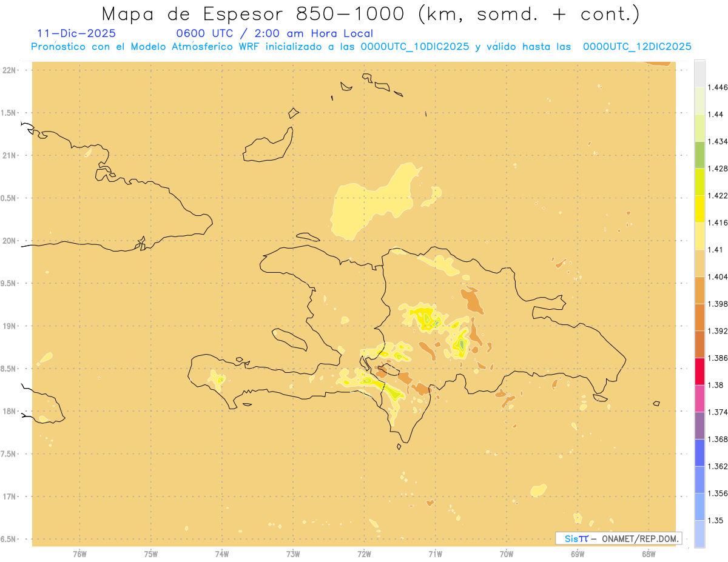Click the '0600 UTC / 2:00 am Hora Local' time label
This screenshot has height=562, width=728.
pyautogui.click(x=275, y=34)
